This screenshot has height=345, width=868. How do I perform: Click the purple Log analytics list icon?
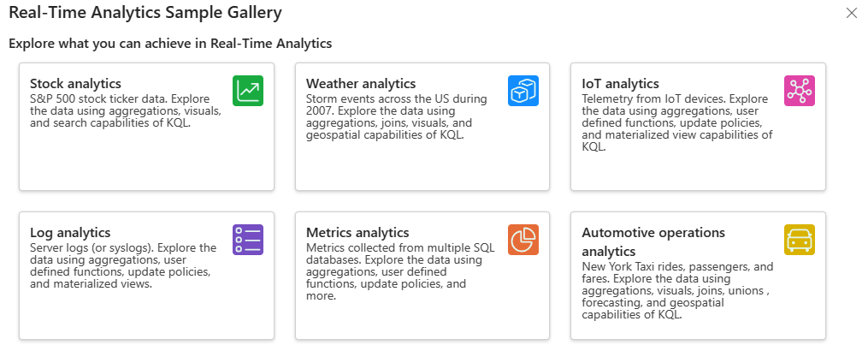(x=248, y=240)
